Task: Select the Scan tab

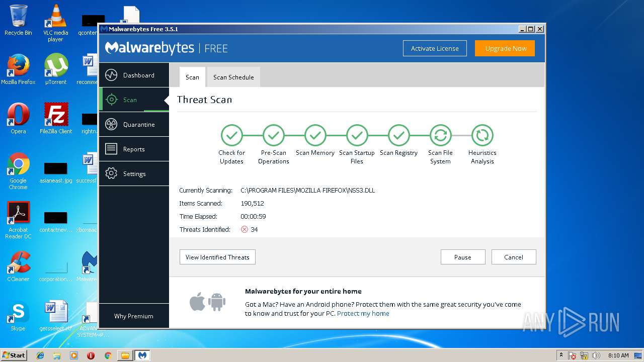Action: point(192,77)
